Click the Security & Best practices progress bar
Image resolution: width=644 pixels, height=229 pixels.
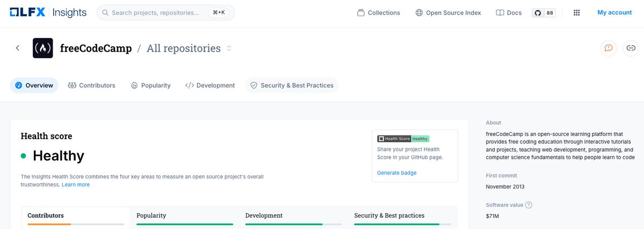click(x=402, y=224)
